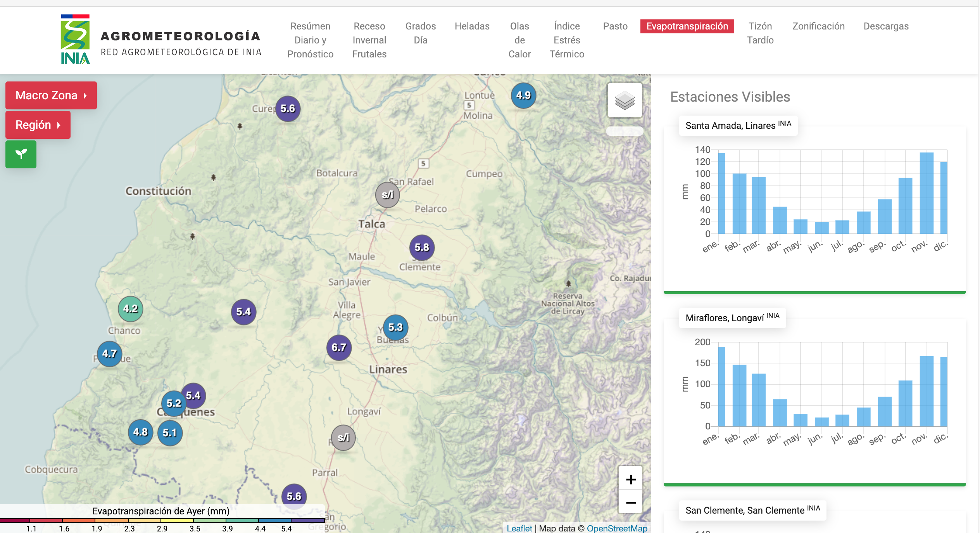This screenshot has height=533, width=980.
Task: Open the Resúmen Diario y Pronóstico tab
Action: (310, 40)
